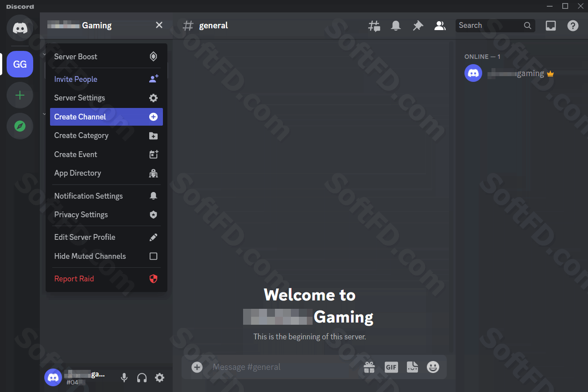Open the GIF picker button

pyautogui.click(x=391, y=367)
